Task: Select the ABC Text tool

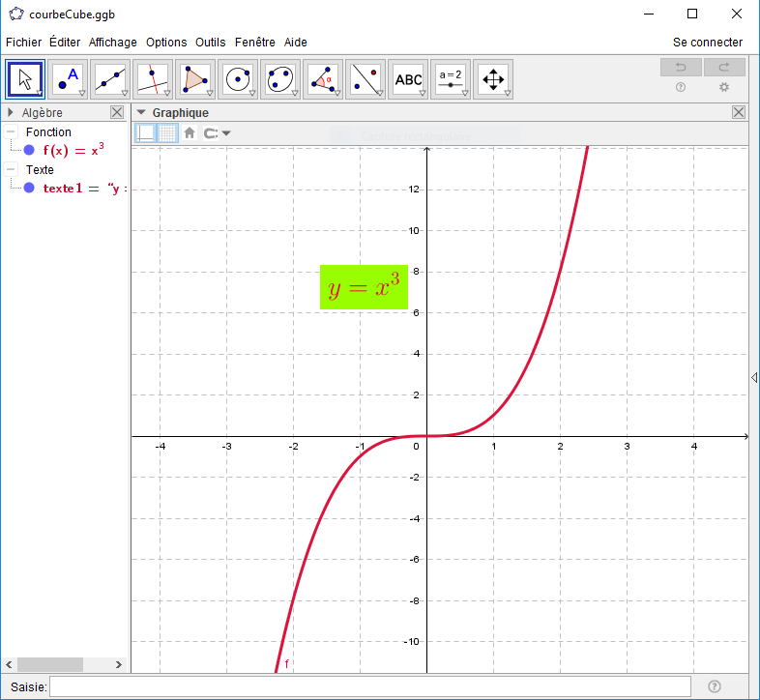Action: 408,79
